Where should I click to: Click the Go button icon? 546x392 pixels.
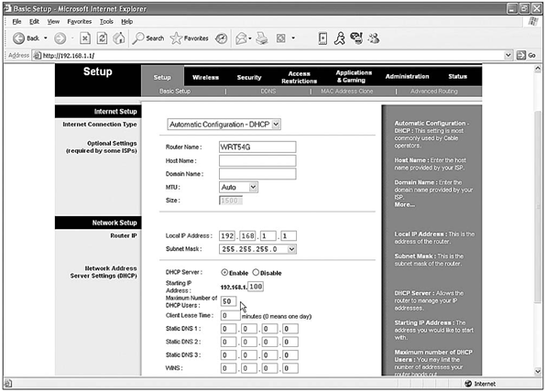click(x=526, y=55)
